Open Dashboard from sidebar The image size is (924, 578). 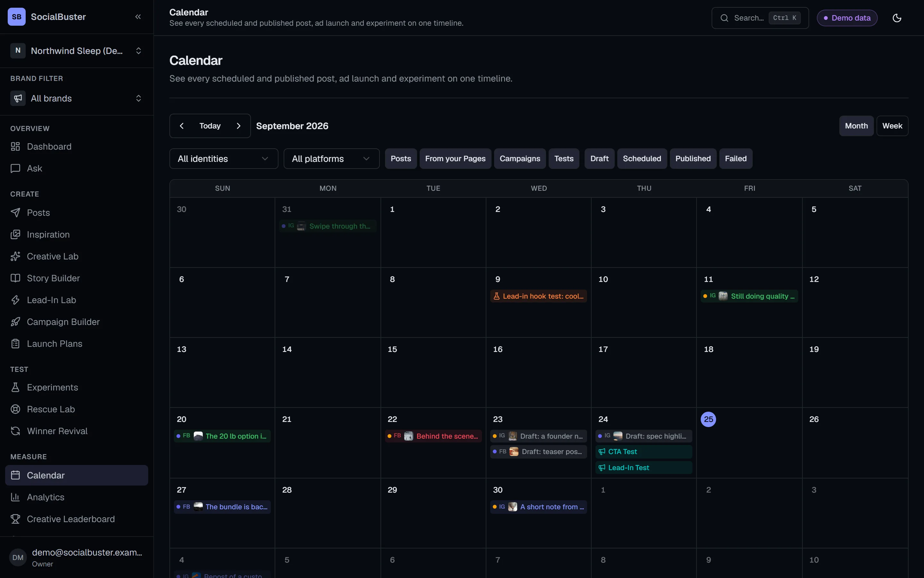coord(77,147)
